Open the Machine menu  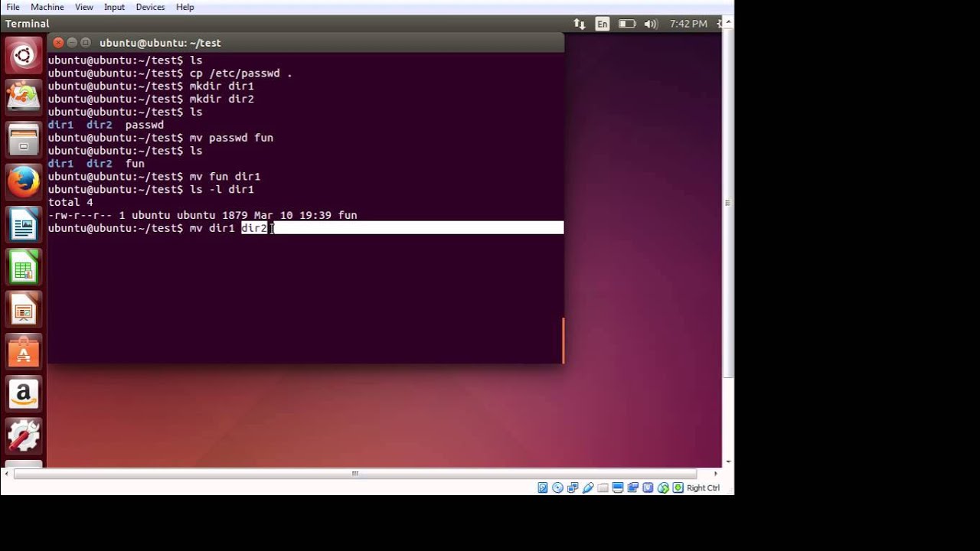47,7
